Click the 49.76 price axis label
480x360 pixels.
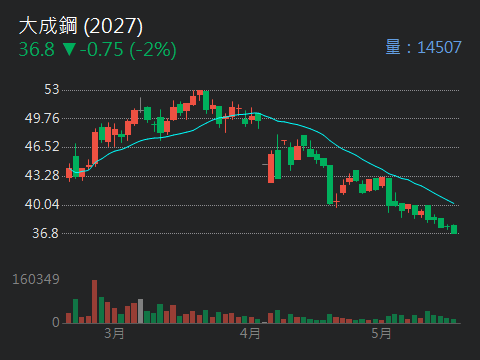click(x=42, y=118)
